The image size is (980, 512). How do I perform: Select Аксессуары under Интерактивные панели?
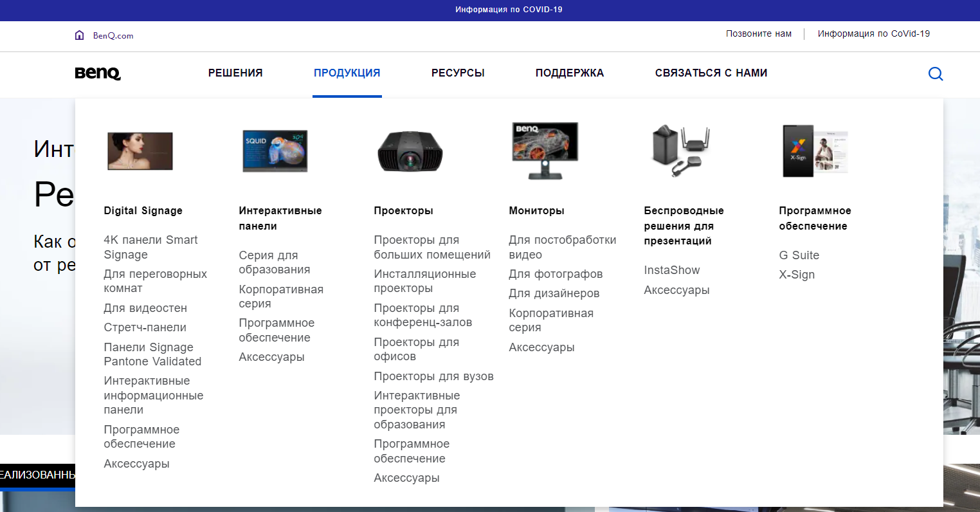272,357
